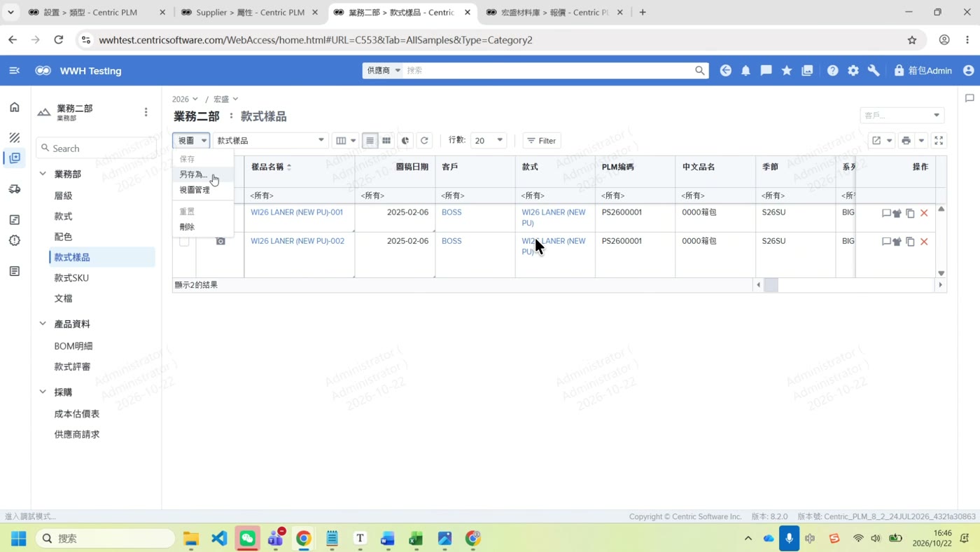Click the back arrow circle icon in header

725,71
